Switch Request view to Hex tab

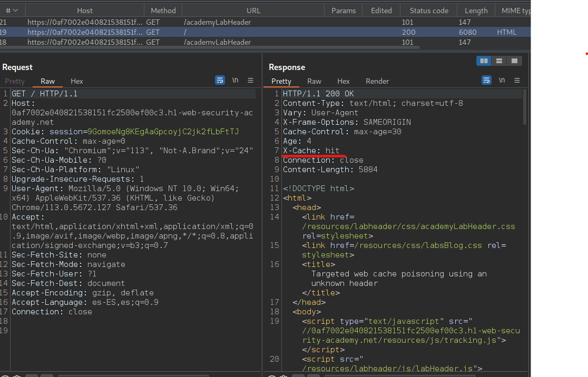(x=77, y=81)
